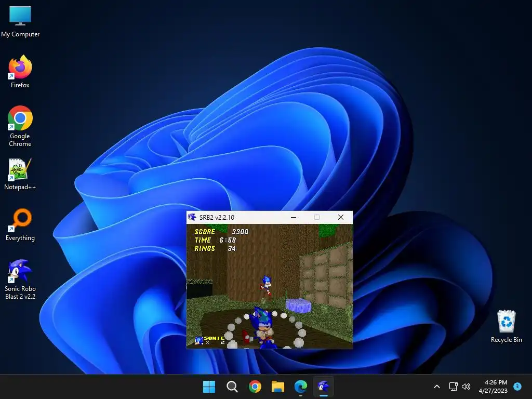Click the TIME 6:58 readout in game
Viewport: 532px width, 399px height.
215,240
